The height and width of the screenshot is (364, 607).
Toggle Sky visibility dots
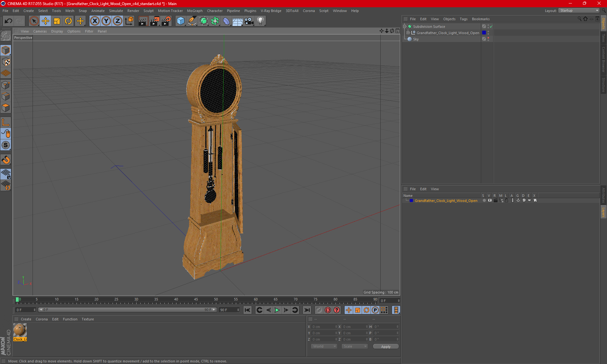pos(488,39)
